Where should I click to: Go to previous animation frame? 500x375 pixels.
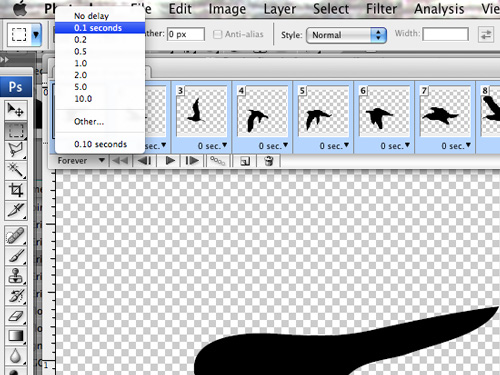145,161
